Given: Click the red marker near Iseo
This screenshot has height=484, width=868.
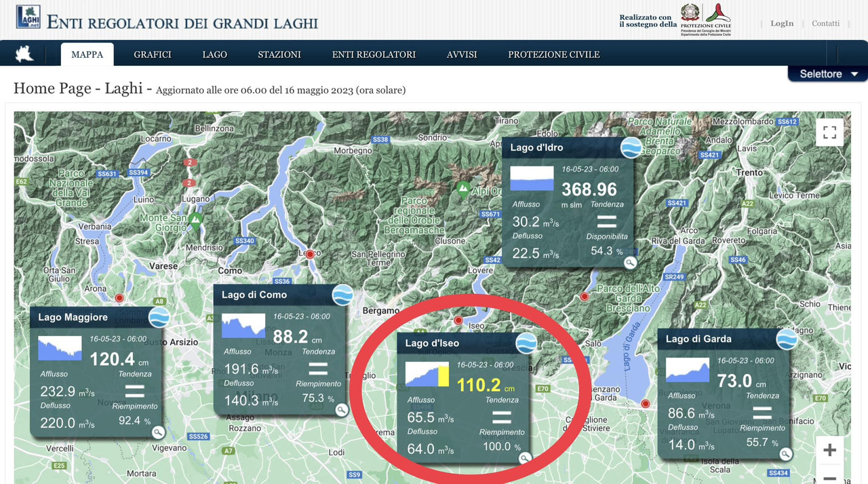Looking at the screenshot, I should [x=458, y=320].
